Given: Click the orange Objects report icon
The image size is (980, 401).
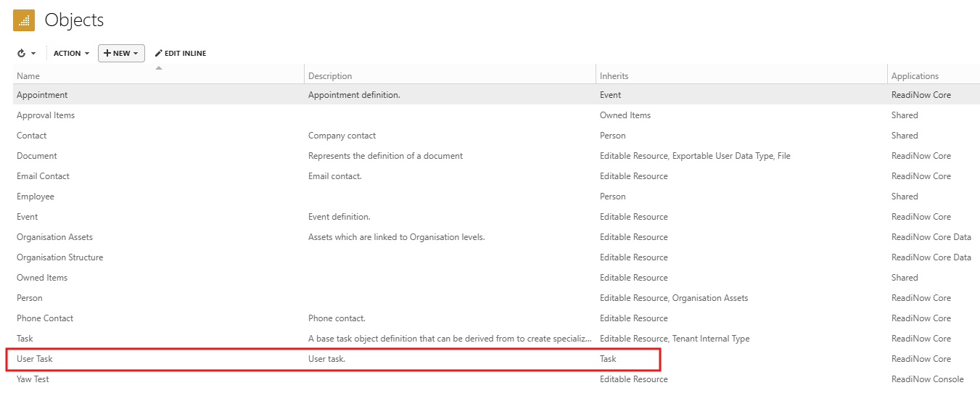Looking at the screenshot, I should pos(24,20).
